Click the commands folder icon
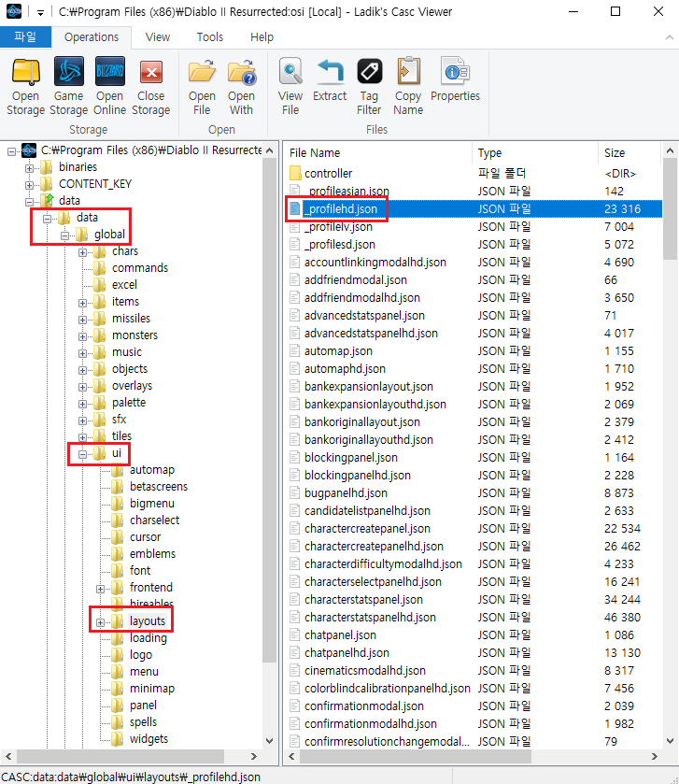679x784 pixels. 100,268
